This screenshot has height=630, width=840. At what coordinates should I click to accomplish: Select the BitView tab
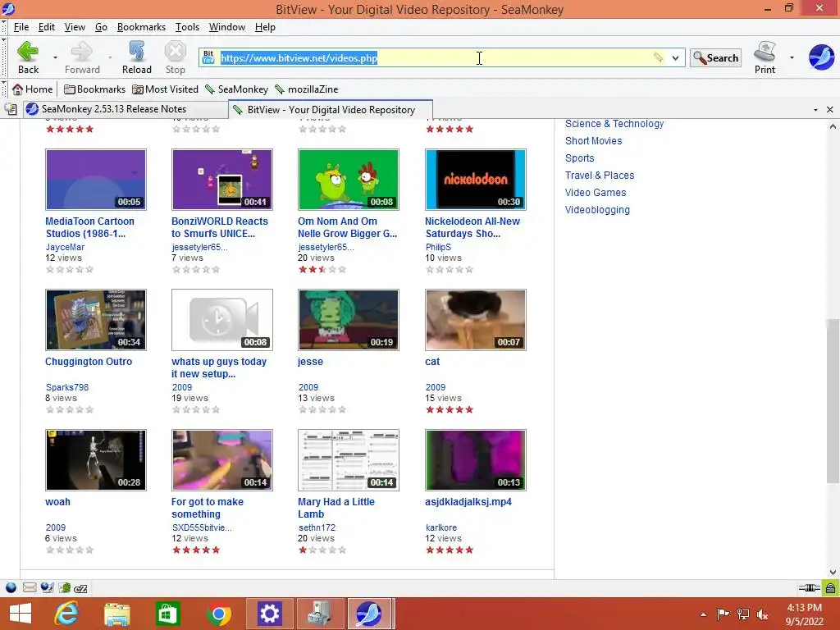click(331, 109)
